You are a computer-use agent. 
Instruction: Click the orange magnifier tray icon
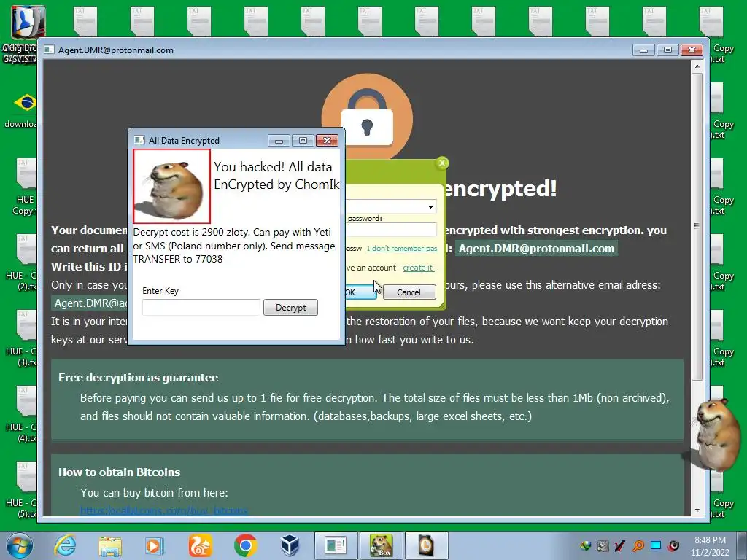point(638,546)
